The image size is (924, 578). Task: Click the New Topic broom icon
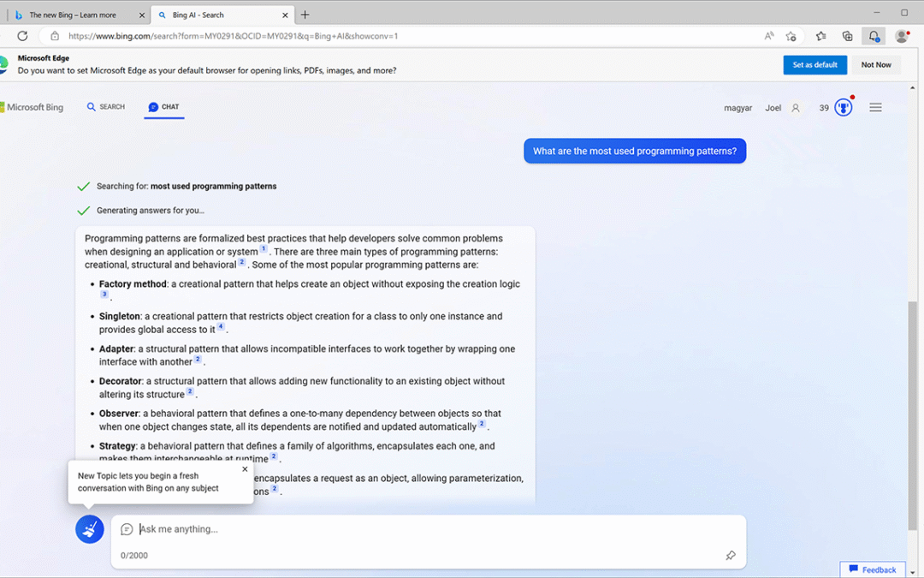tap(90, 529)
